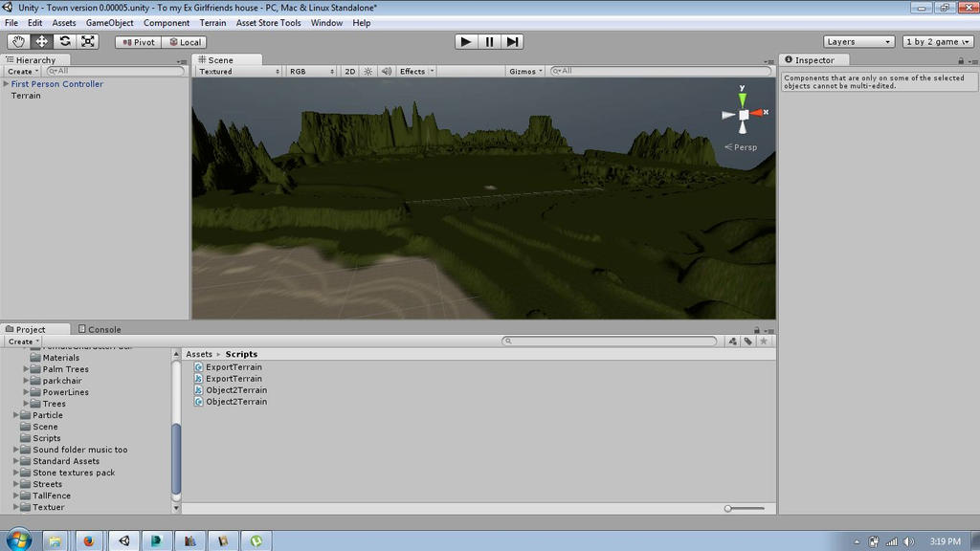Open the Assets menu
The image size is (980, 551).
click(x=64, y=23)
